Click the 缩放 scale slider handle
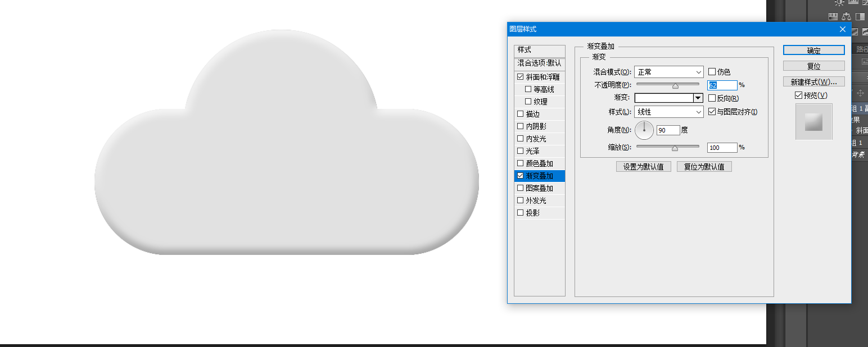The height and width of the screenshot is (347, 868). pos(675,148)
